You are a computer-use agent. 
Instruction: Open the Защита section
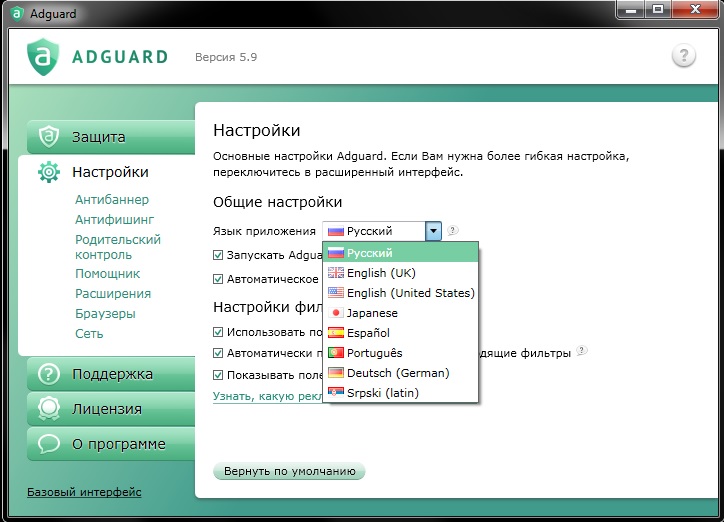point(111,137)
